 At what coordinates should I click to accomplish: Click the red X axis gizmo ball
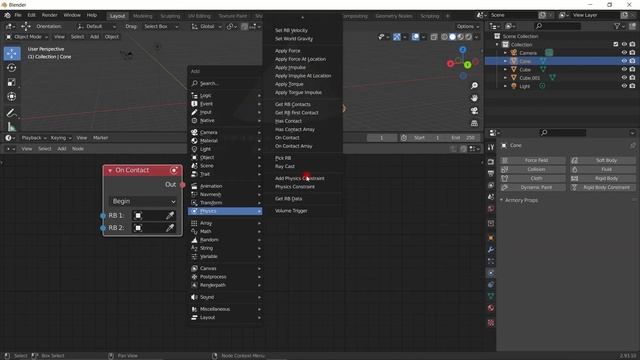coord(451,64)
